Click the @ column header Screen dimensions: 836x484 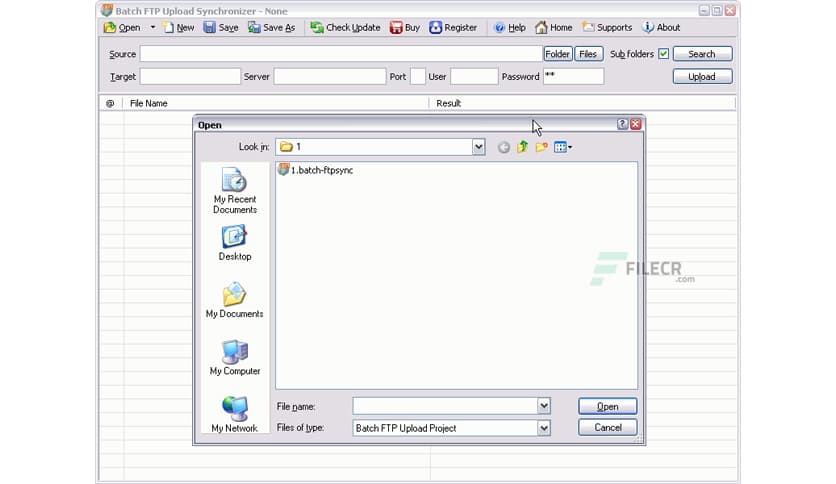(110, 103)
